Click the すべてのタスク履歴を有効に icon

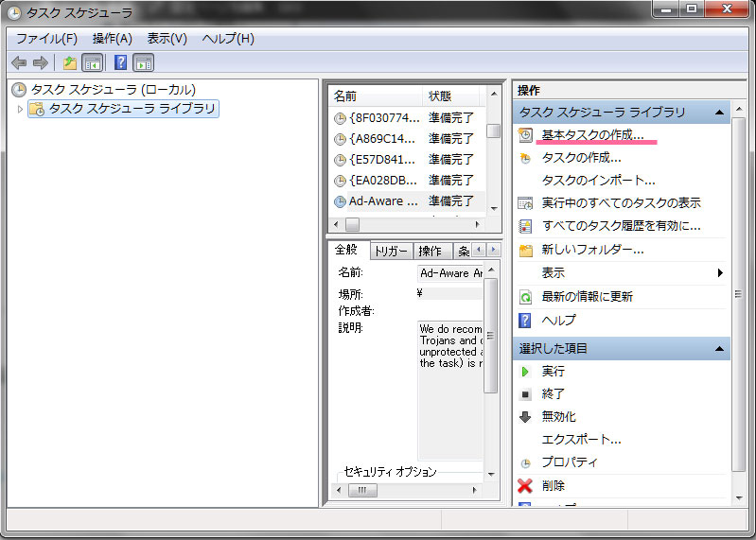tap(525, 226)
